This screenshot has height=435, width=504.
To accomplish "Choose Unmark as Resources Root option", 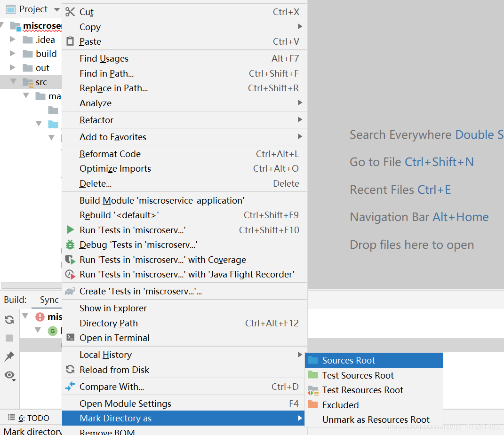I will click(x=374, y=419).
